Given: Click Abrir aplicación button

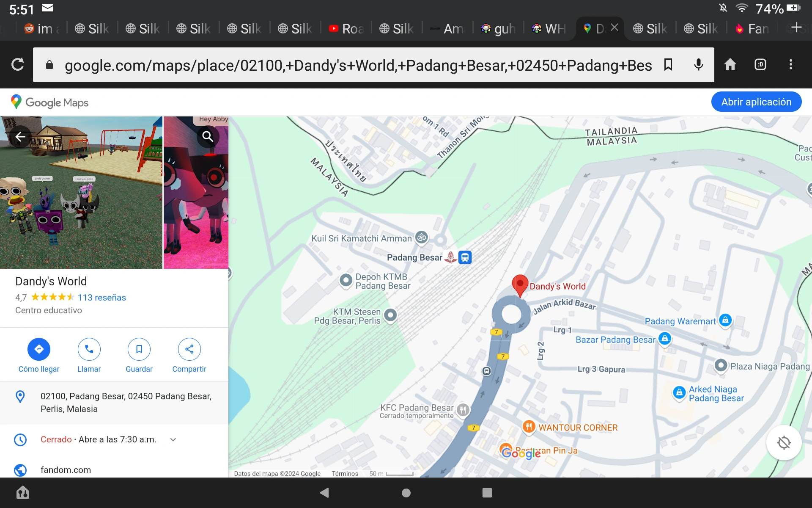Looking at the screenshot, I should click(x=756, y=102).
